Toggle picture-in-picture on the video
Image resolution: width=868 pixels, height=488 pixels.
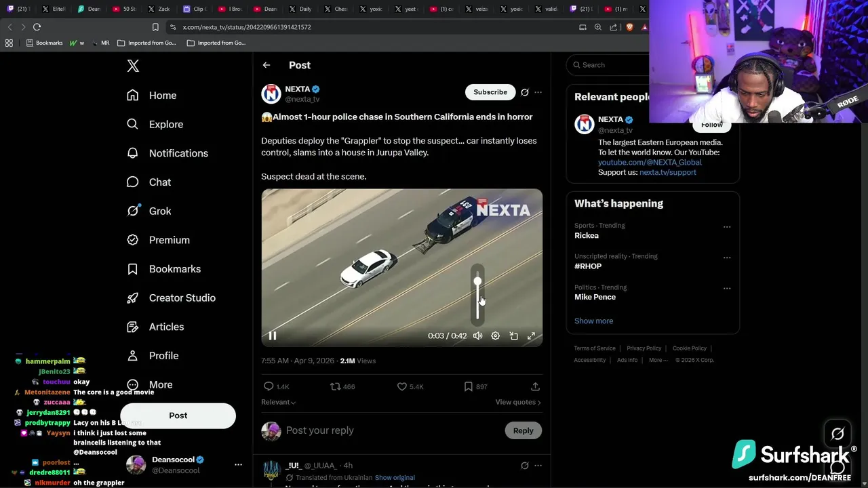514,335
